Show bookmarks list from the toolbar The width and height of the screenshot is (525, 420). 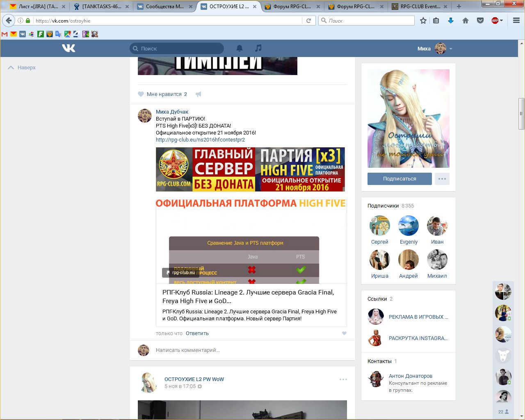436,21
